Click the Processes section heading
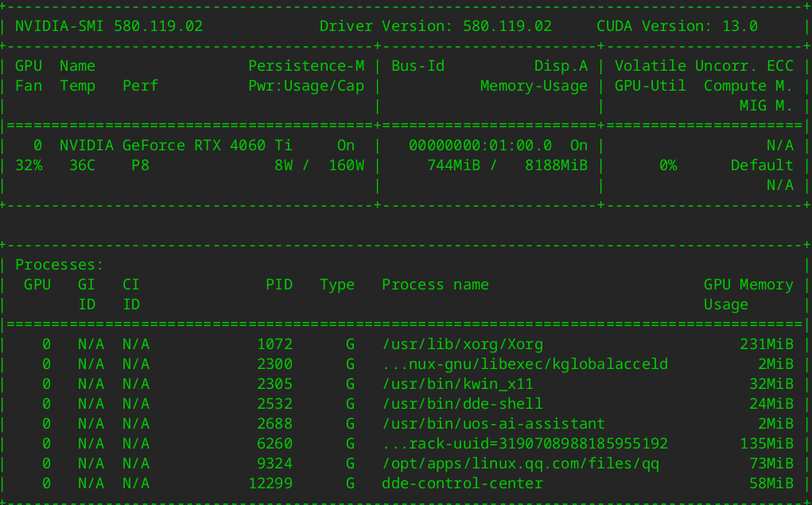The width and height of the screenshot is (812, 505). point(60,265)
